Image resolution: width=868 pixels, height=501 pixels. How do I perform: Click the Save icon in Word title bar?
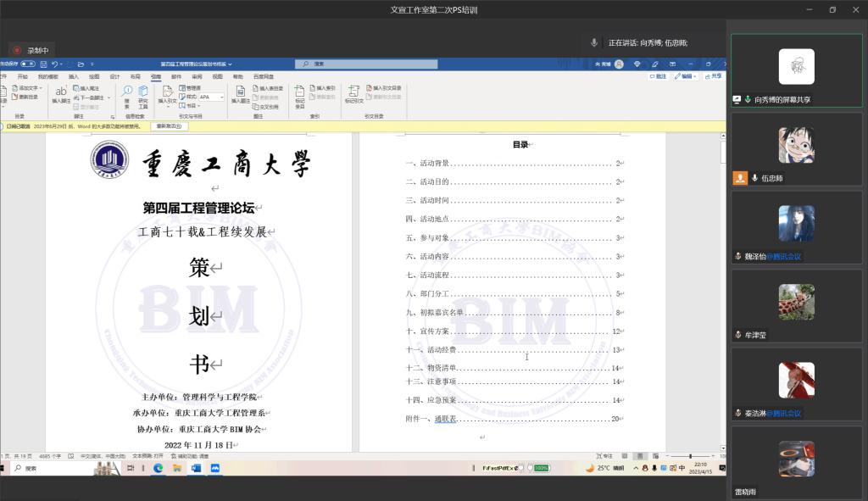42,64
